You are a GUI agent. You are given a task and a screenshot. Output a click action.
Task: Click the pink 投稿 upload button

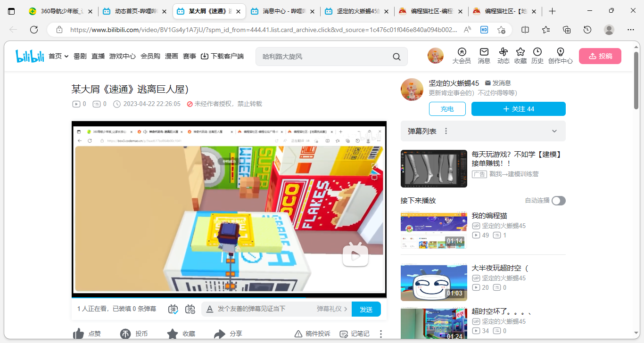[600, 56]
